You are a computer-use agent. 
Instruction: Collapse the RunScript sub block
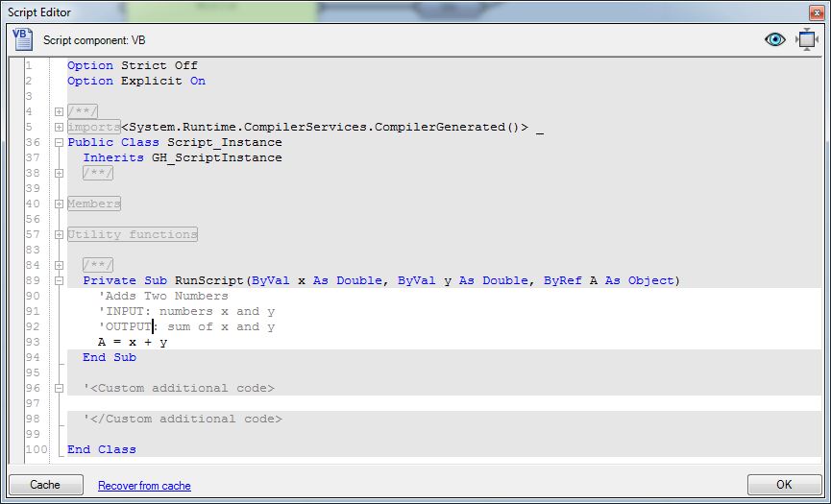pyautogui.click(x=59, y=280)
